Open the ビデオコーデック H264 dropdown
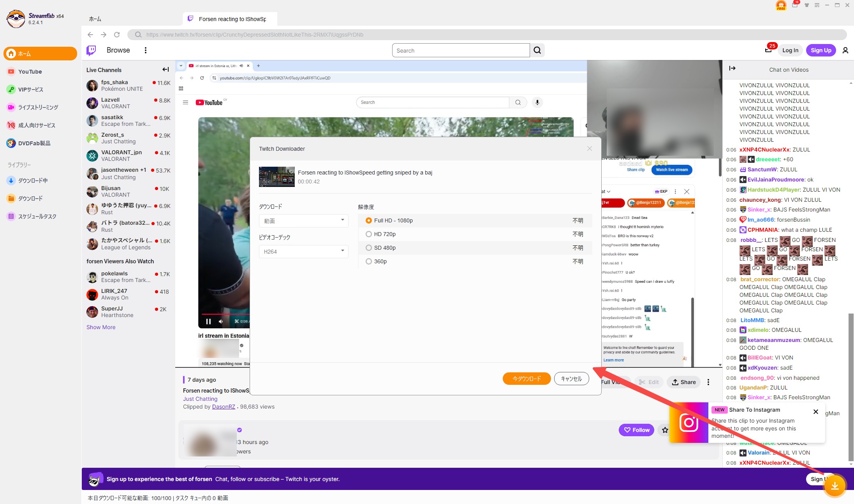 tap(304, 252)
